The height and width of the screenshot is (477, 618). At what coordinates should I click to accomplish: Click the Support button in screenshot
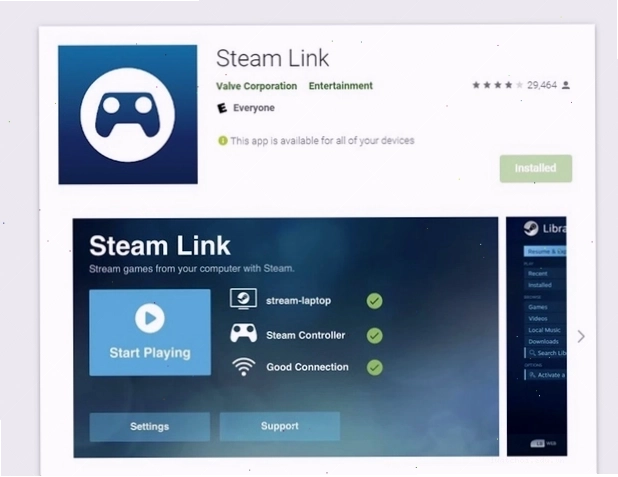[x=280, y=426]
